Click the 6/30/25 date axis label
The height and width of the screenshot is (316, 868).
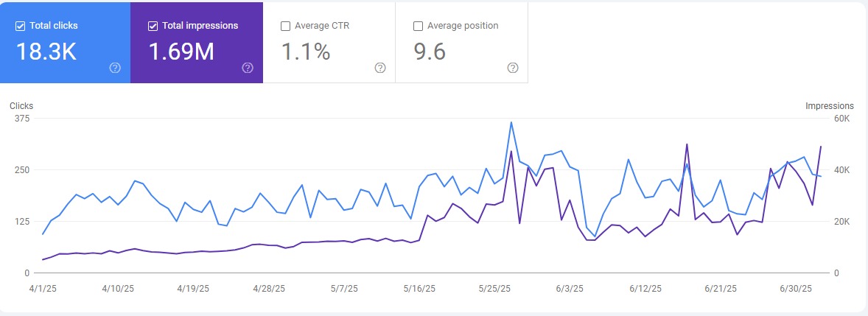[x=797, y=288]
